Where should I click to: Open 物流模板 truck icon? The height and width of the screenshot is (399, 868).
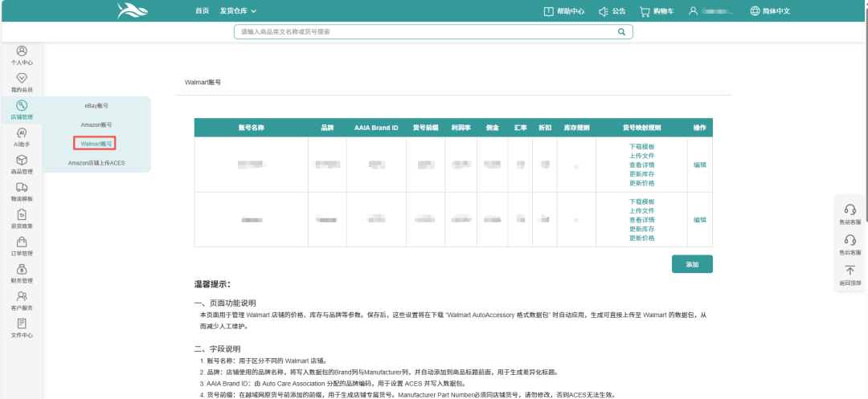[22, 188]
